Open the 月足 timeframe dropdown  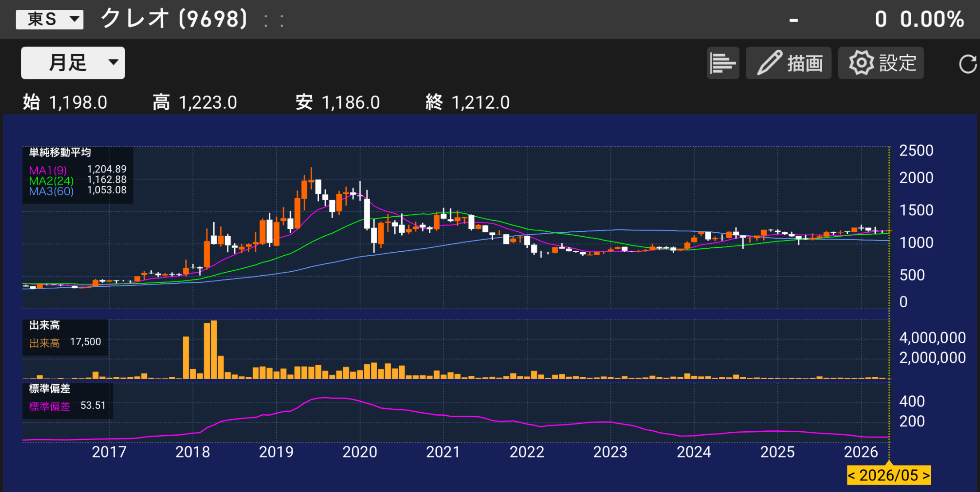[x=73, y=63]
